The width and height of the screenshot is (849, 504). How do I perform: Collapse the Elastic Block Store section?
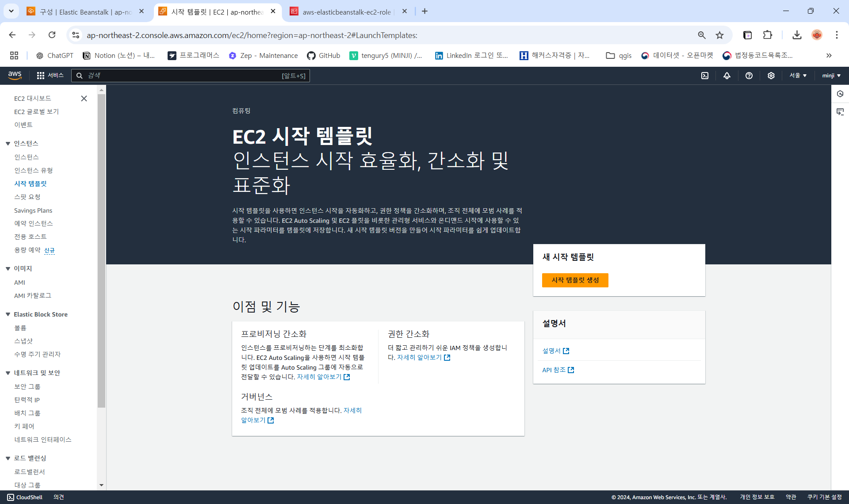pyautogui.click(x=8, y=314)
